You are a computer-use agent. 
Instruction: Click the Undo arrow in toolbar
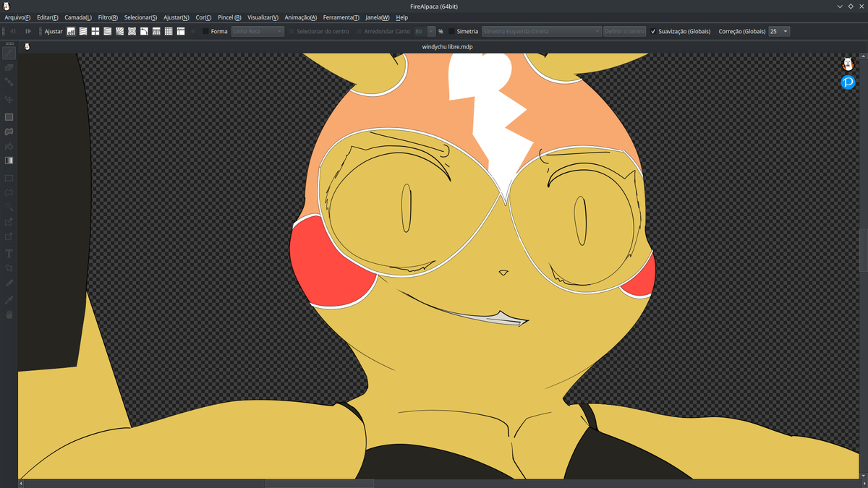coord(13,31)
